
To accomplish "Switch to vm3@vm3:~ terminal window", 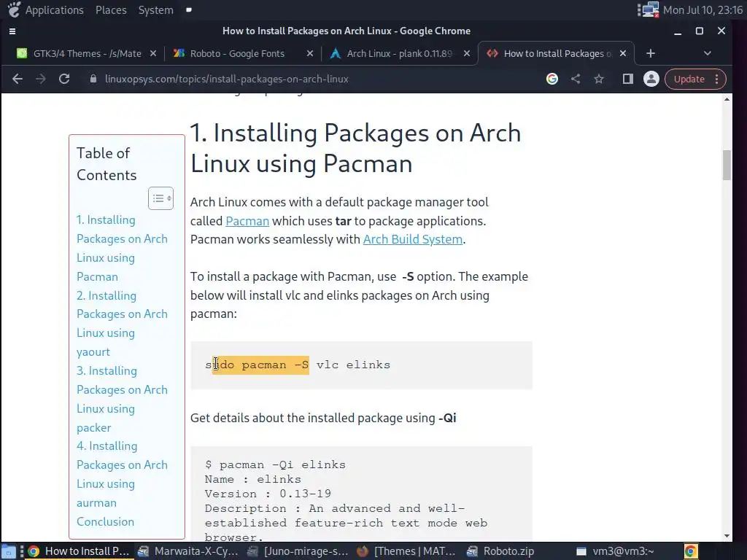I will click(616, 551).
